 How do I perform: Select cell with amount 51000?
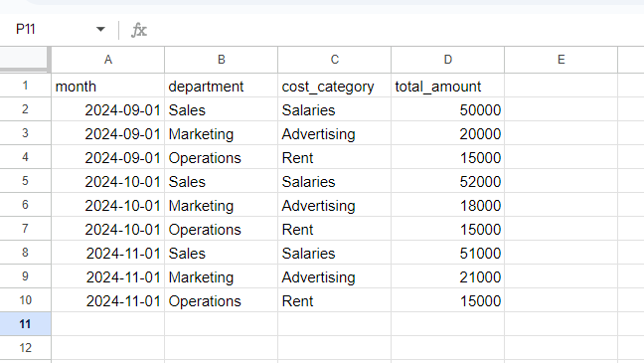click(x=448, y=253)
